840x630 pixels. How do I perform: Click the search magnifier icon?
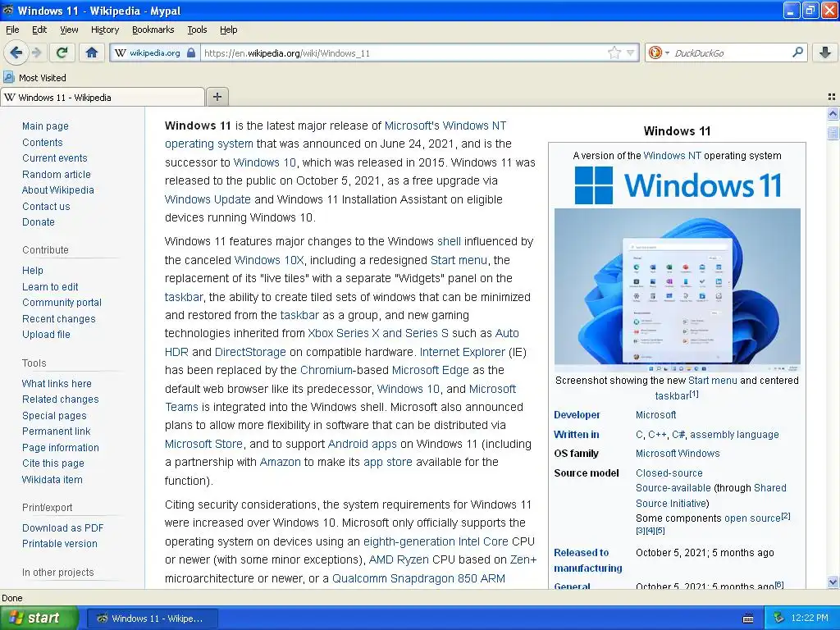pyautogui.click(x=797, y=52)
